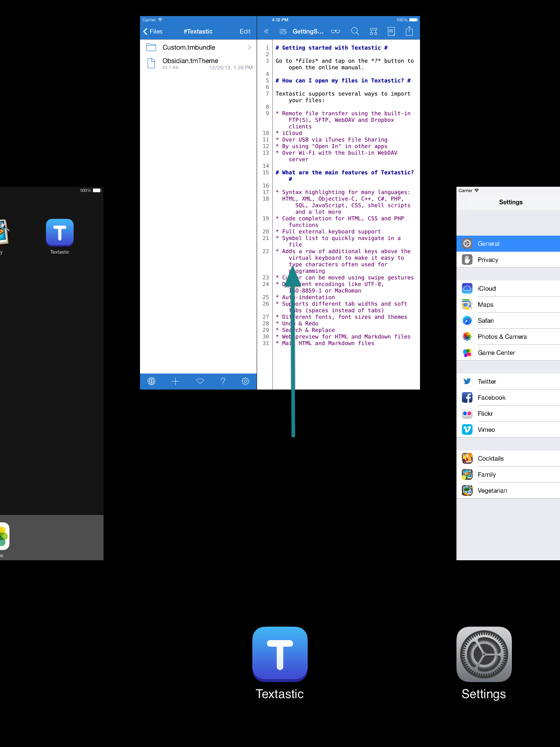Viewport: 560px width, 747px height.
Task: Open Cocktails settings row
Action: pos(508,458)
